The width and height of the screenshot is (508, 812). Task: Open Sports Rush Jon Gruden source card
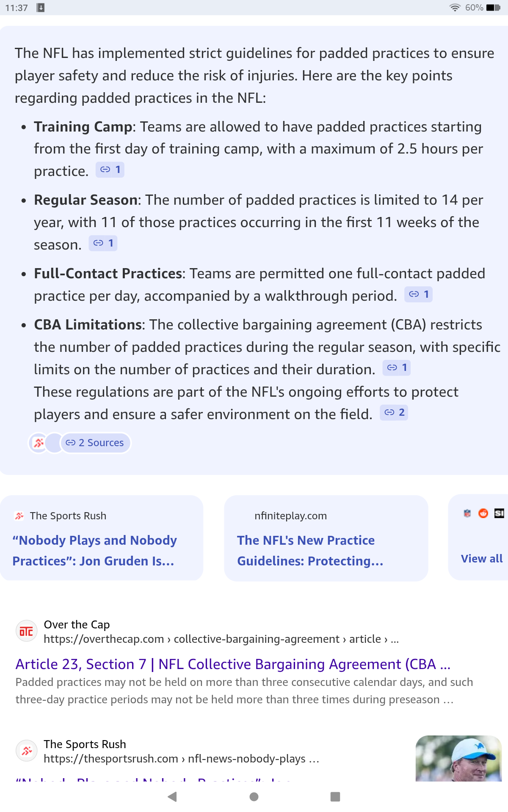click(x=102, y=538)
